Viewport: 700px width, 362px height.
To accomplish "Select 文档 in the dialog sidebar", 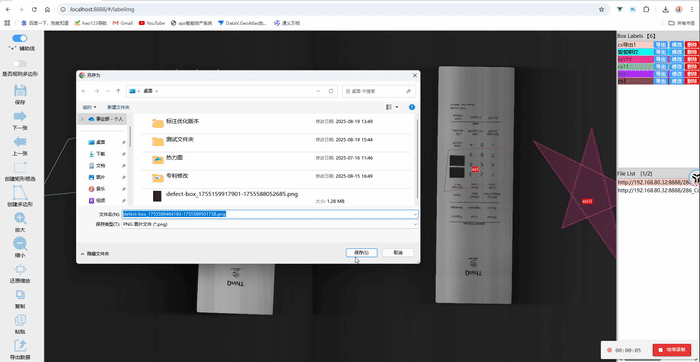I will tap(100, 166).
